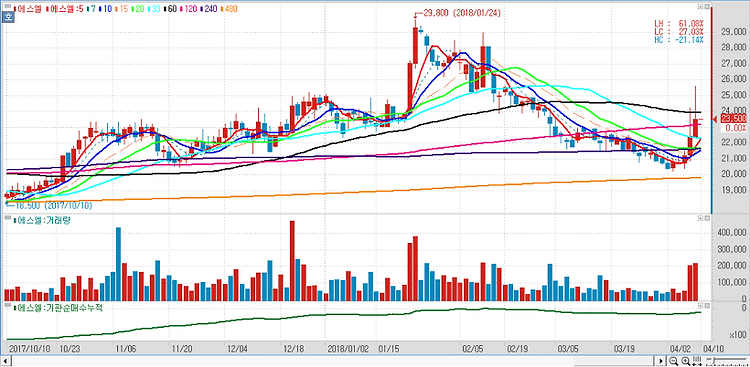Select the 에스엘 candlestick legend label
Viewport: 750px width, 367px height.
(x=28, y=9)
